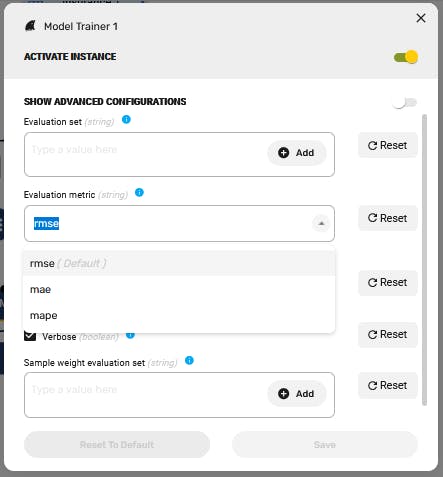Collapse the Evaluation metric dropdown arrow
Image resolution: width=443 pixels, height=477 pixels.
(x=321, y=223)
